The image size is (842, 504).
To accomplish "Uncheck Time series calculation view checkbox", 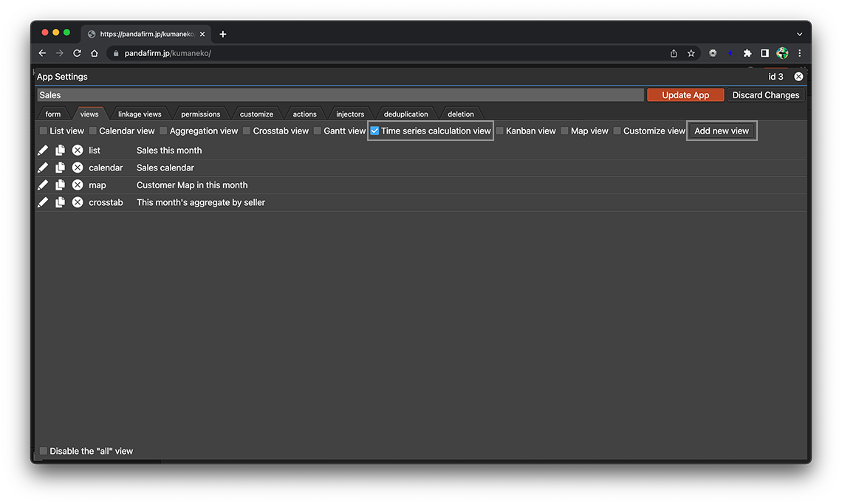I will pyautogui.click(x=374, y=131).
